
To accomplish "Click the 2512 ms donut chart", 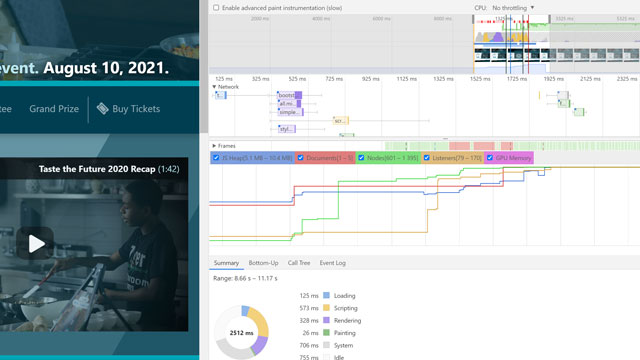I will (241, 333).
